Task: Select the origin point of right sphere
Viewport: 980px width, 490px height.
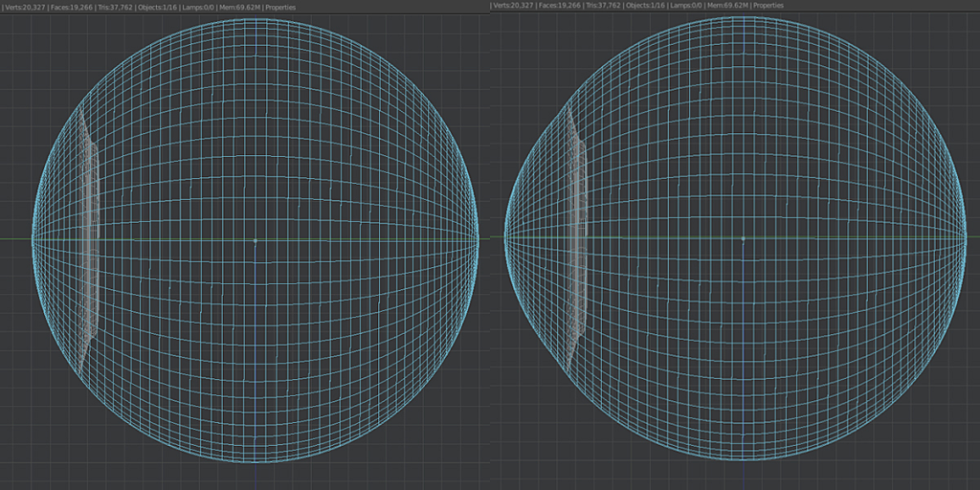Action: 743,238
